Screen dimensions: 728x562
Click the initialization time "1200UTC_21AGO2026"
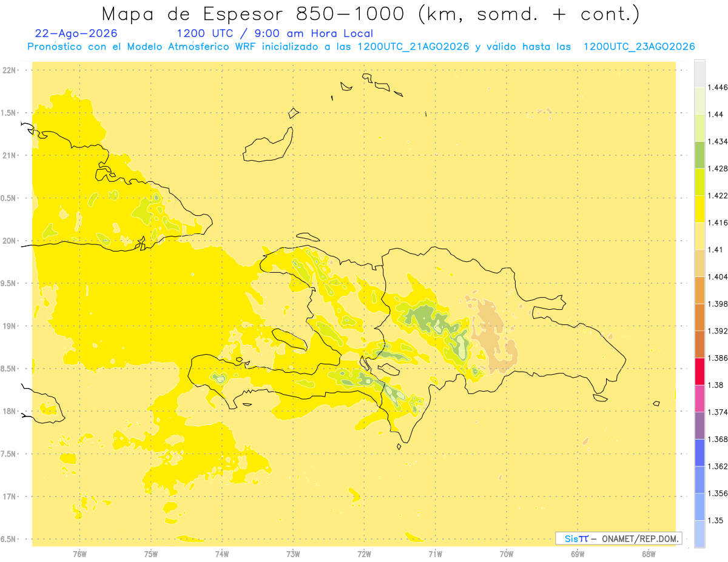pyautogui.click(x=413, y=47)
